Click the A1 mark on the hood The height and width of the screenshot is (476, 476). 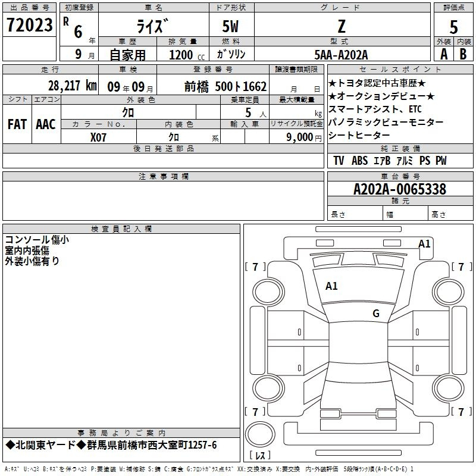tap(331, 286)
